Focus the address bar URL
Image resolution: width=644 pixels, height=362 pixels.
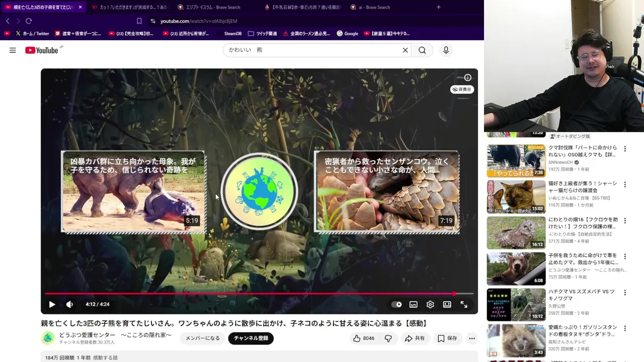click(x=199, y=21)
